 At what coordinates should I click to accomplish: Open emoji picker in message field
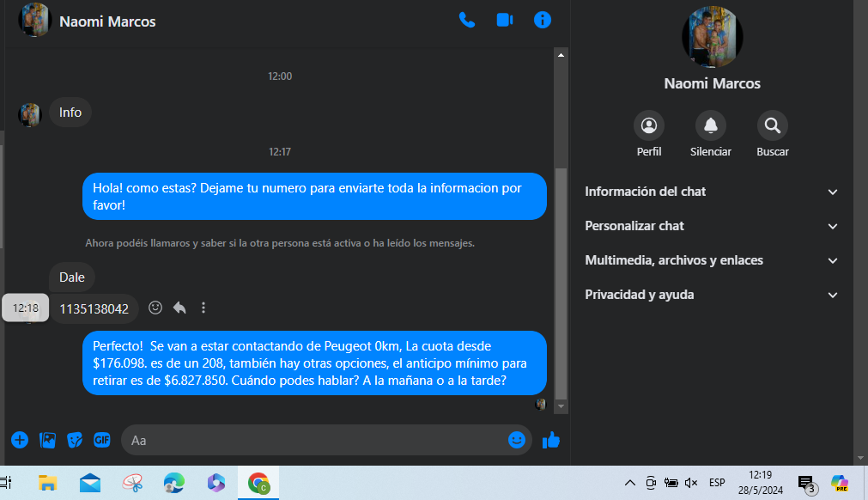(x=517, y=440)
